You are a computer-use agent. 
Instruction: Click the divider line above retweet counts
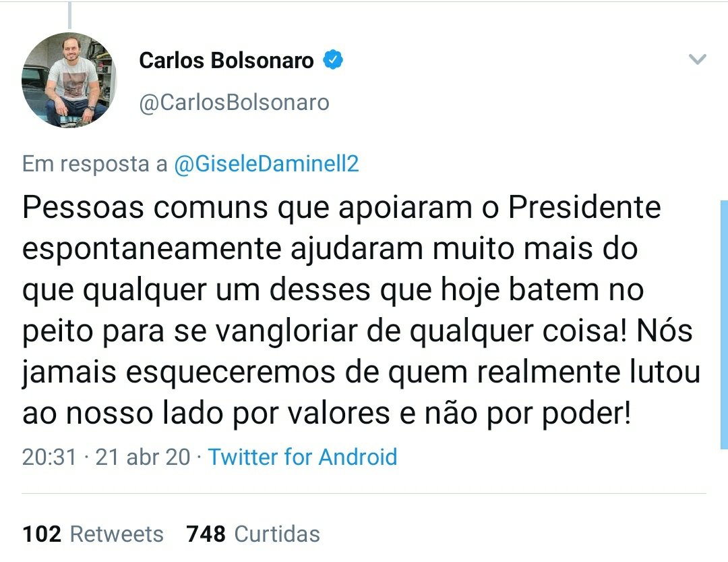coord(364,493)
